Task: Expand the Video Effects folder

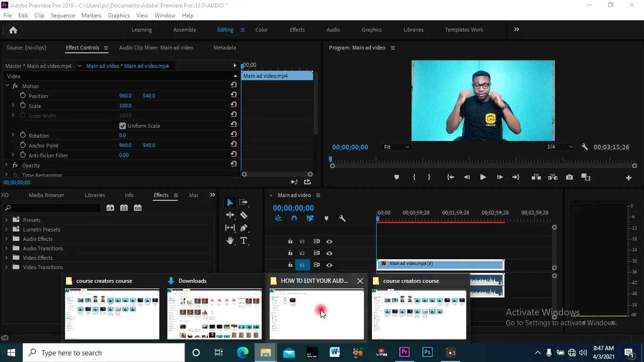Action: [7, 258]
